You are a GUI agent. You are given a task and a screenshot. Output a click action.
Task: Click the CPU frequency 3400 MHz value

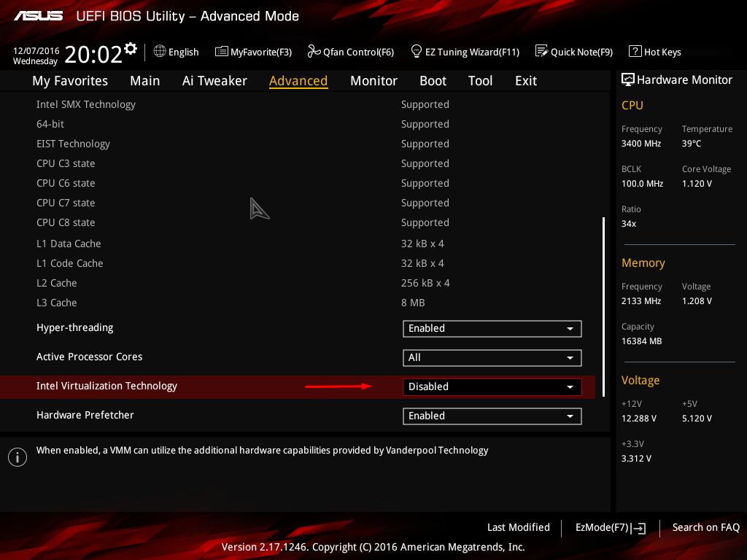point(640,144)
